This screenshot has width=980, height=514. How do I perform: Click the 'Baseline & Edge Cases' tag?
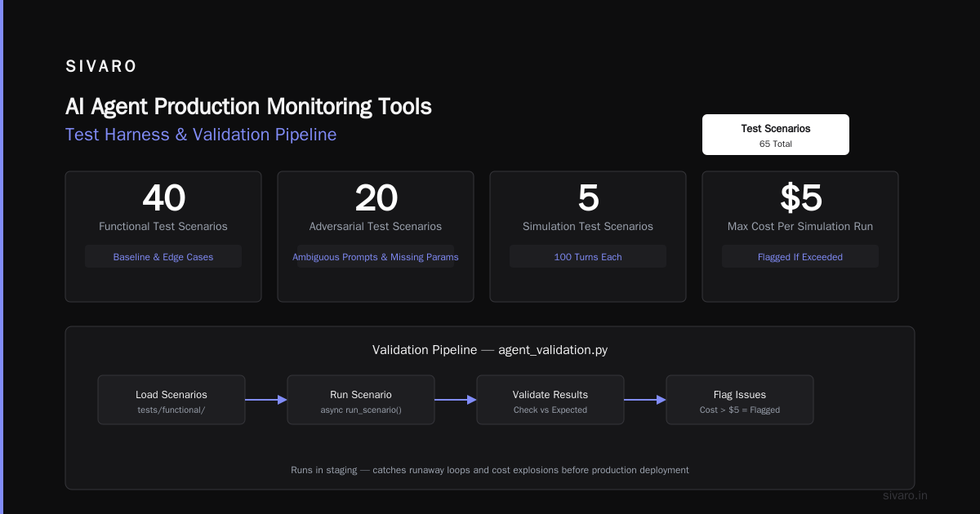pos(163,257)
